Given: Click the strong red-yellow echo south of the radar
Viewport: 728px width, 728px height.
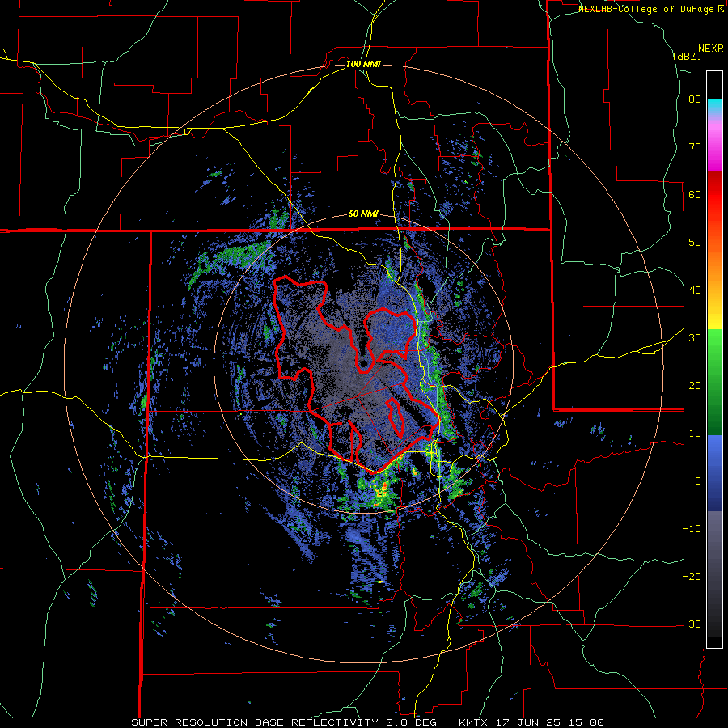Looking at the screenshot, I should (x=383, y=494).
